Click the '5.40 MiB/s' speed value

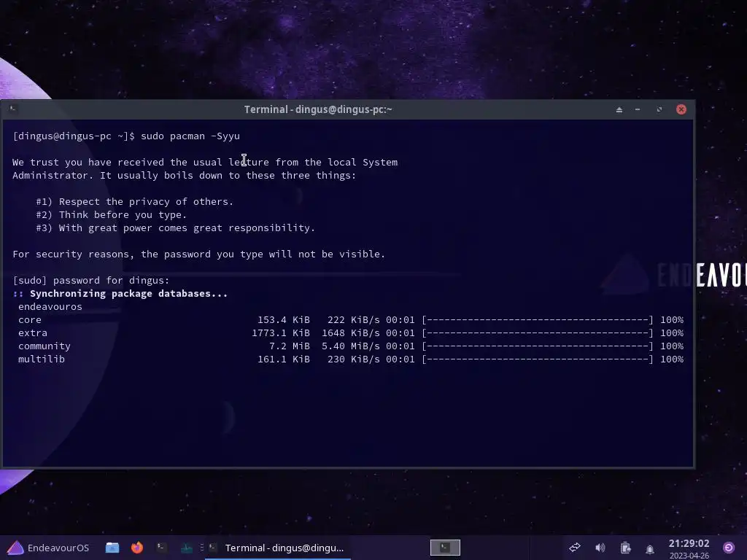click(x=351, y=346)
